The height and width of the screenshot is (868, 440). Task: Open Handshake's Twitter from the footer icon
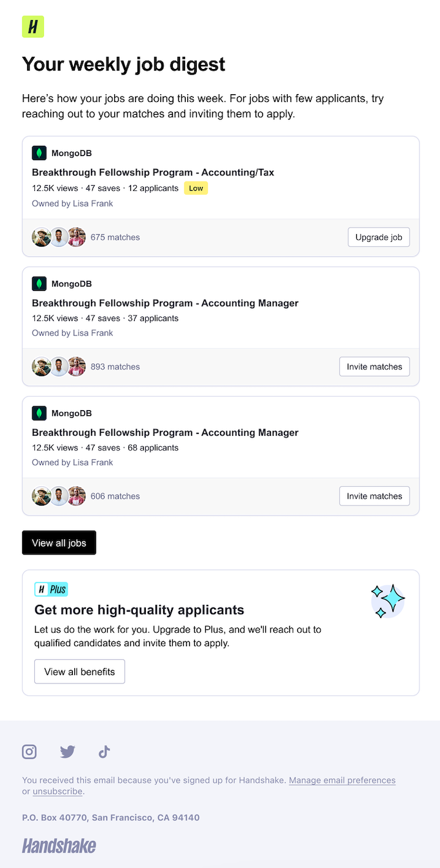[x=67, y=752]
